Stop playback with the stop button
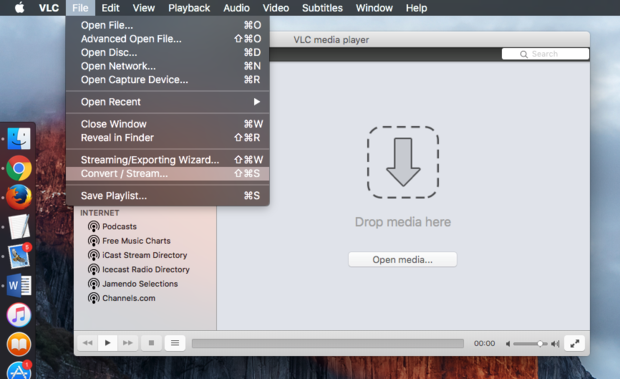This screenshot has height=379, width=620. [x=151, y=343]
